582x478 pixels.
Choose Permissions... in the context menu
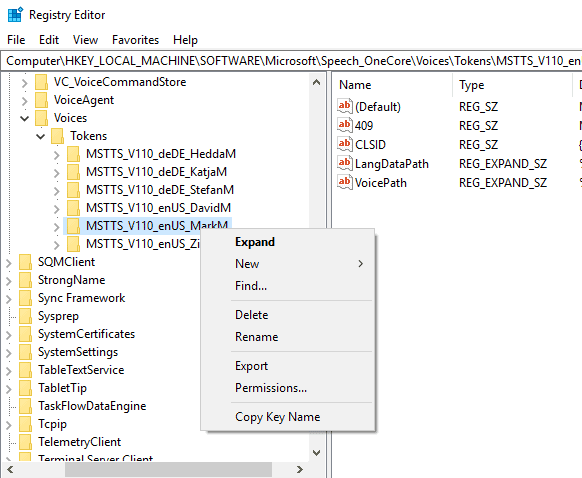tap(288, 388)
